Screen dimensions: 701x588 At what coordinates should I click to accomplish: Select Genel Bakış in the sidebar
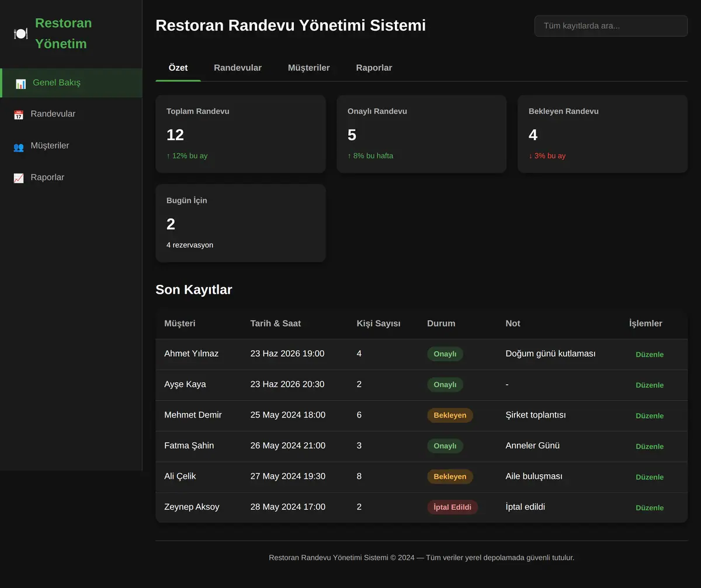pos(71,83)
